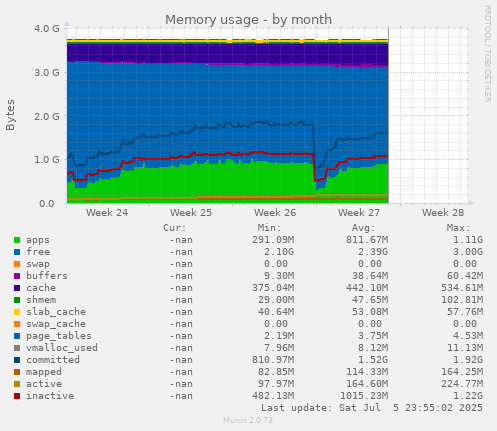Click the '0.0' axis label
The width and height of the screenshot is (497, 431).
[x=47, y=203]
